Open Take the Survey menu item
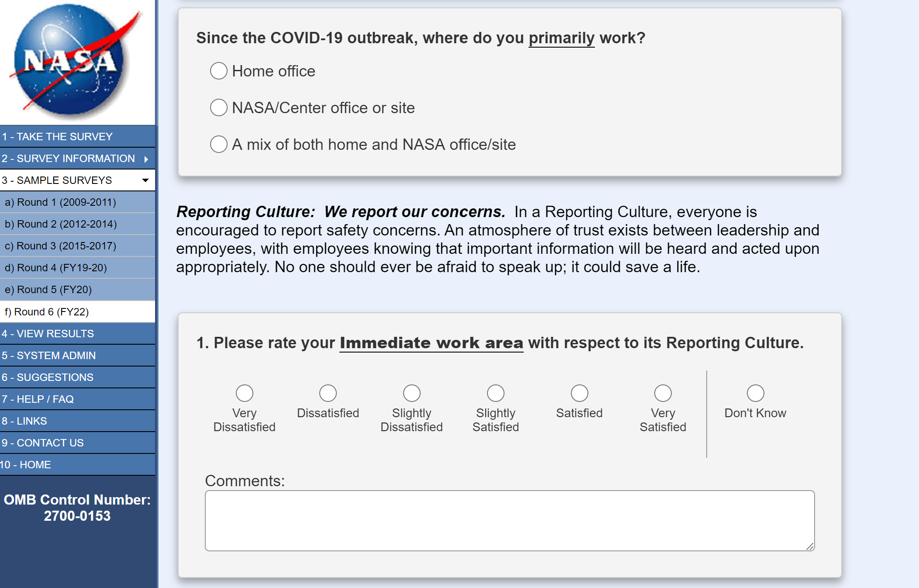This screenshot has width=919, height=588. (x=57, y=137)
